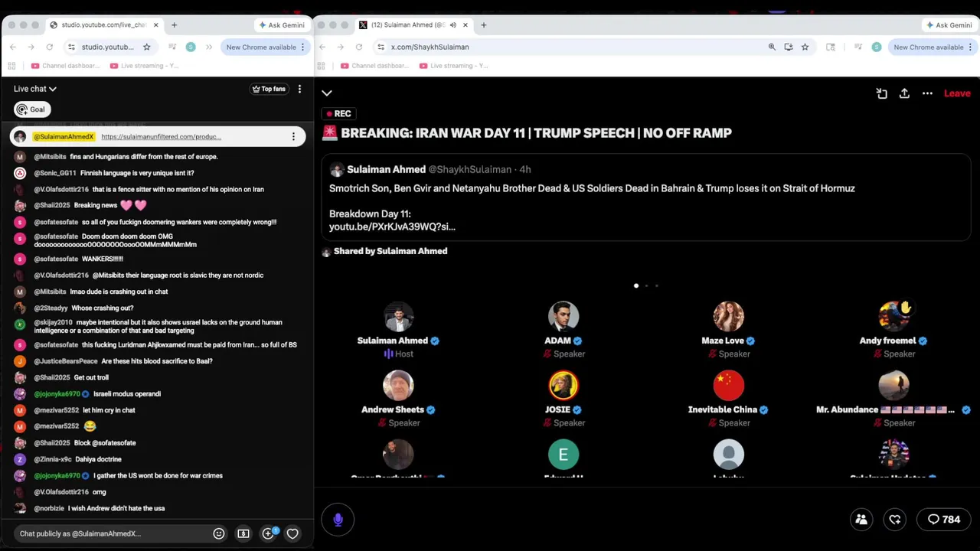Viewport: 980px width, 551px height.
Task: Click New Chrome available in X window
Action: click(x=929, y=47)
